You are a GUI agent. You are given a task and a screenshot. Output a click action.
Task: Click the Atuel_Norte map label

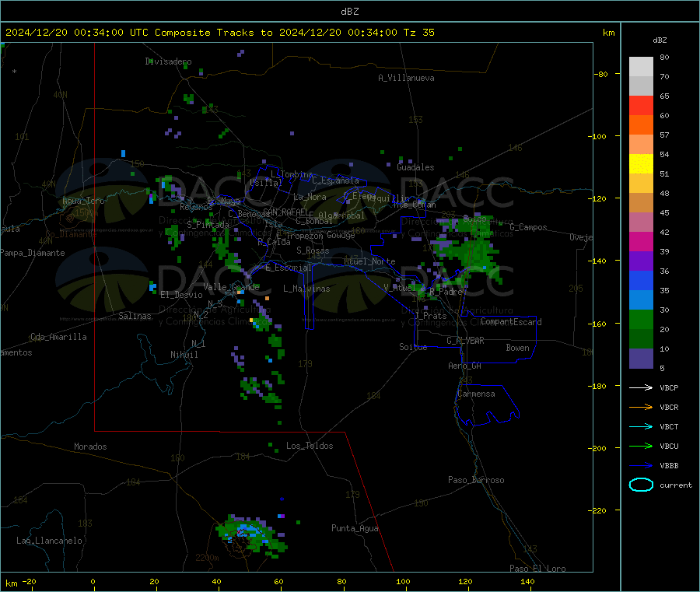click(x=369, y=261)
